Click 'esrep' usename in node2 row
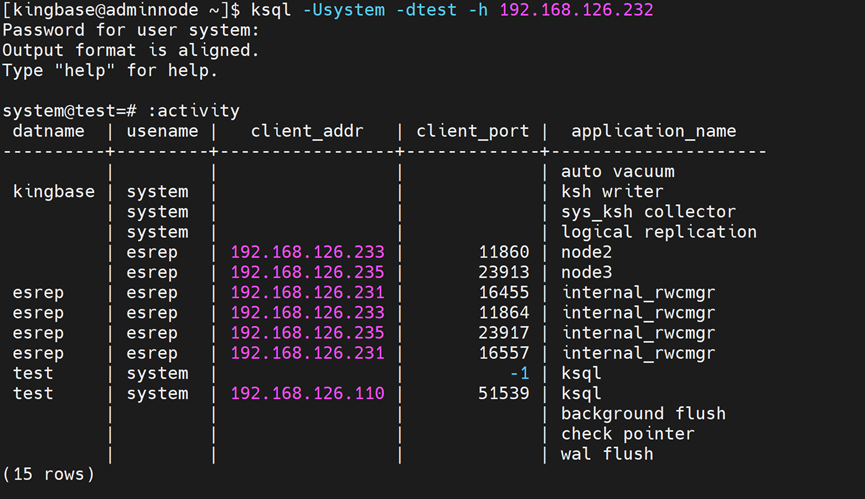The height and width of the screenshot is (499, 865). coord(152,253)
